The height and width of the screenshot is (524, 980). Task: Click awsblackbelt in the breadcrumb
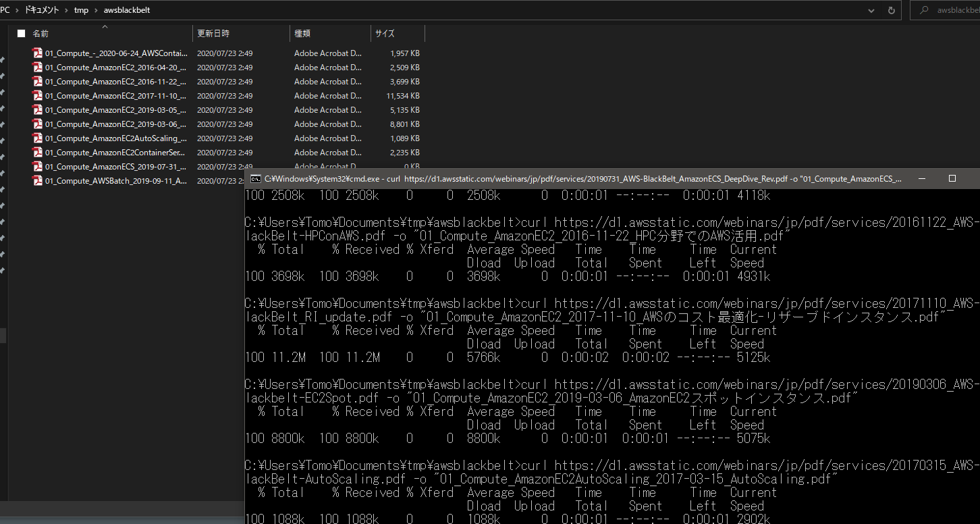point(127,10)
